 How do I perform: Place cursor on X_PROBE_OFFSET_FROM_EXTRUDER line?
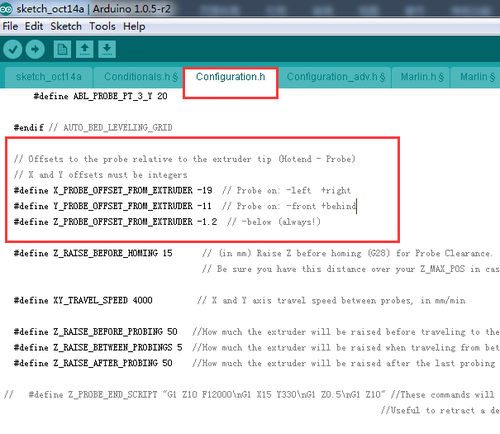[182, 191]
